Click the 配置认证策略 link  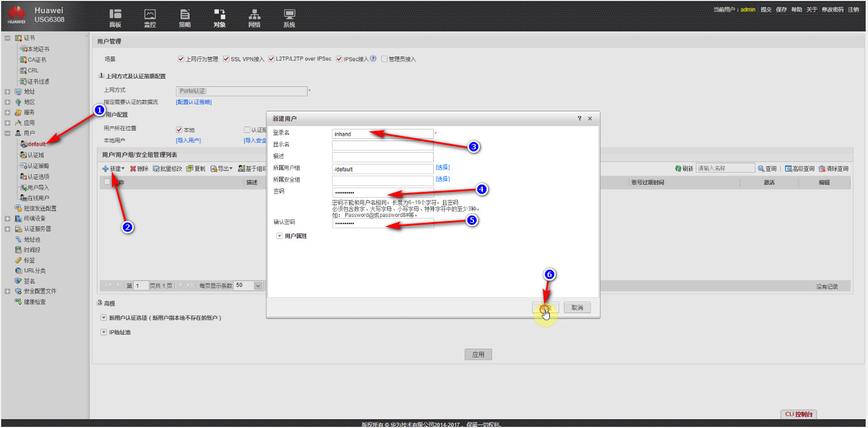(194, 102)
